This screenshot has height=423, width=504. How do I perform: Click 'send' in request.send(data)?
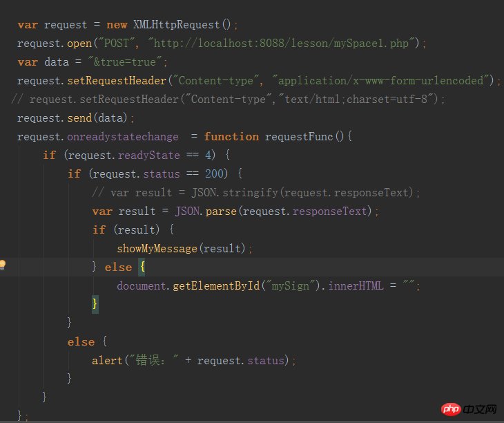point(79,118)
